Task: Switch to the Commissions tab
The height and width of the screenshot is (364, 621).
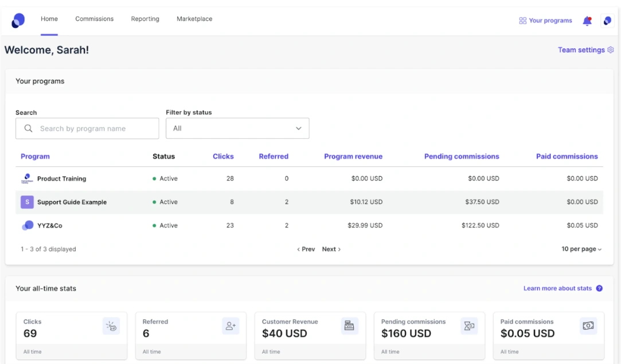Action: coord(94,19)
